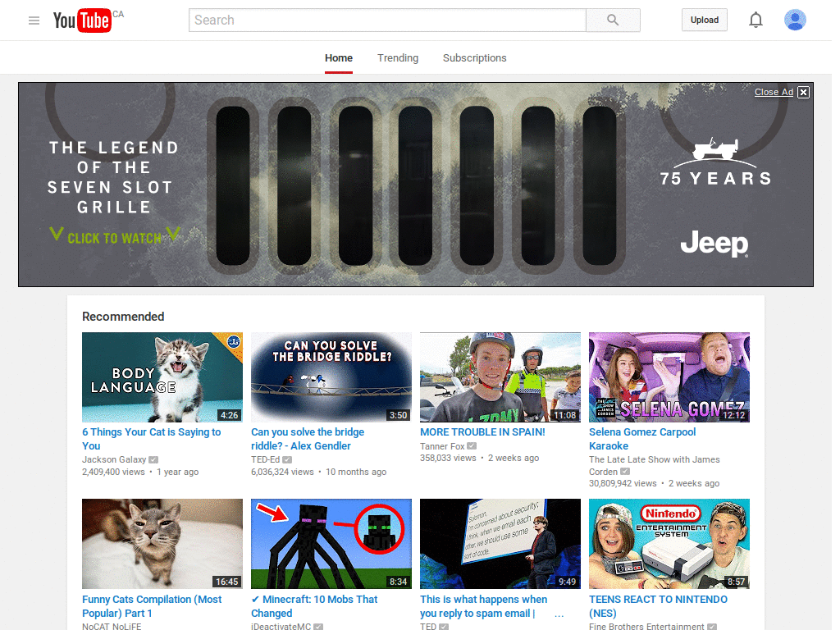Viewport: 840px width, 630px height.
Task: Open the Teens React Nintendo thumbnail
Action: pos(669,544)
